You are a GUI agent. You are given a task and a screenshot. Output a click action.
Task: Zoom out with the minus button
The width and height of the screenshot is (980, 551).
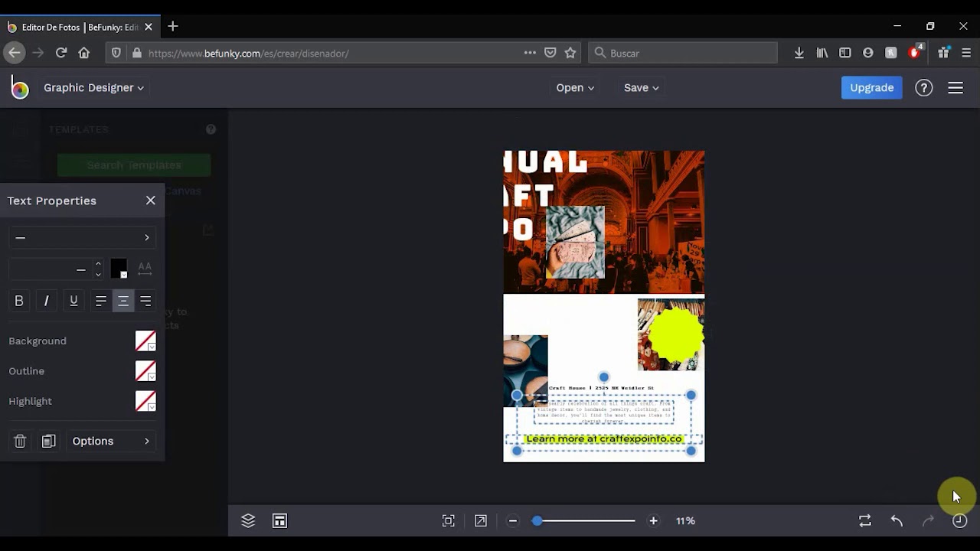click(x=513, y=520)
